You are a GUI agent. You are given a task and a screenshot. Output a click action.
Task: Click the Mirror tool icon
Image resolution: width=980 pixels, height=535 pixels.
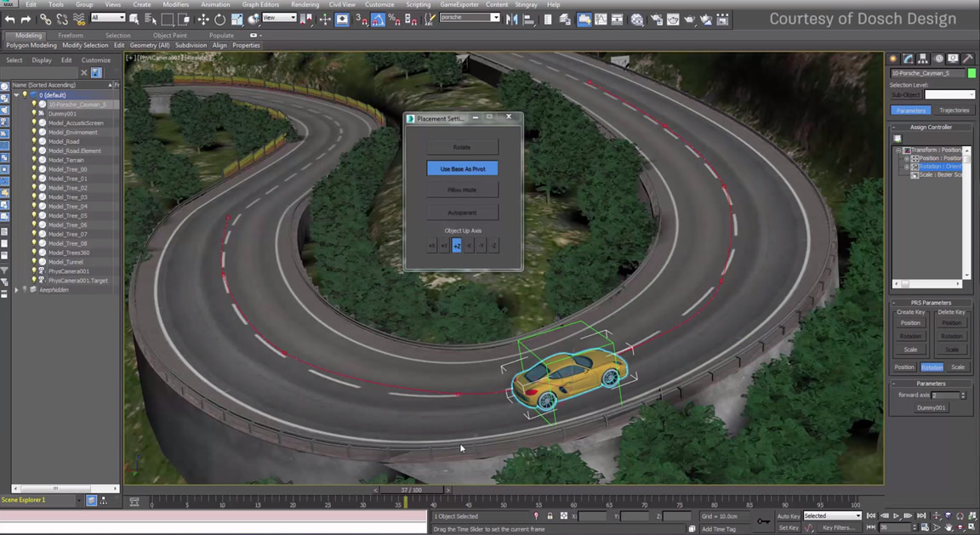pos(512,19)
